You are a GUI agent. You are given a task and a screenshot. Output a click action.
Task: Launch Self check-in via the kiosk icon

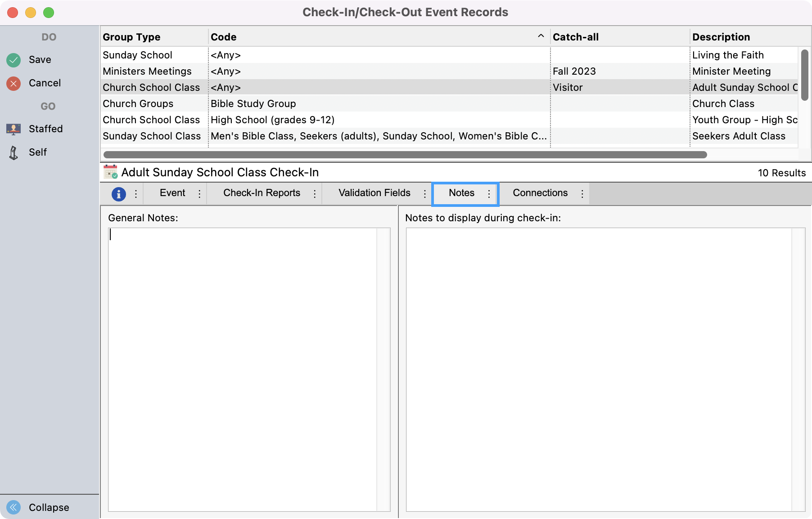pos(13,152)
